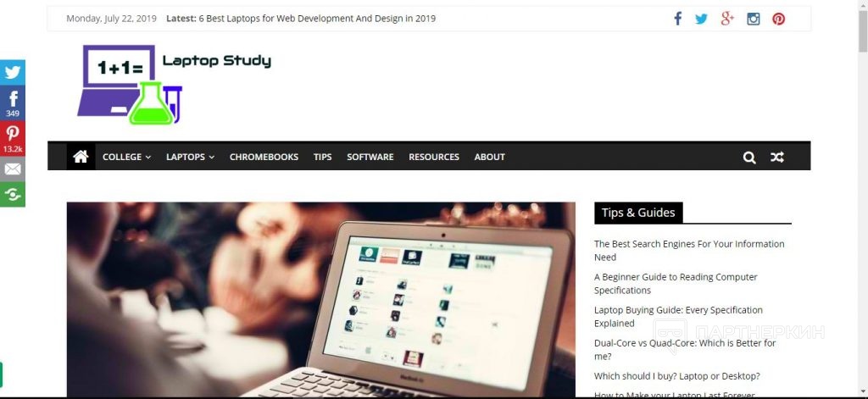
Task: Share via email envelope icon
Action: tap(12, 169)
